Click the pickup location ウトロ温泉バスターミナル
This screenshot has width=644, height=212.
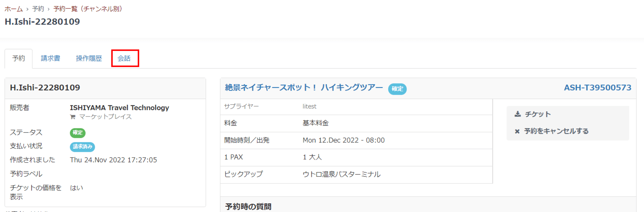click(341, 174)
